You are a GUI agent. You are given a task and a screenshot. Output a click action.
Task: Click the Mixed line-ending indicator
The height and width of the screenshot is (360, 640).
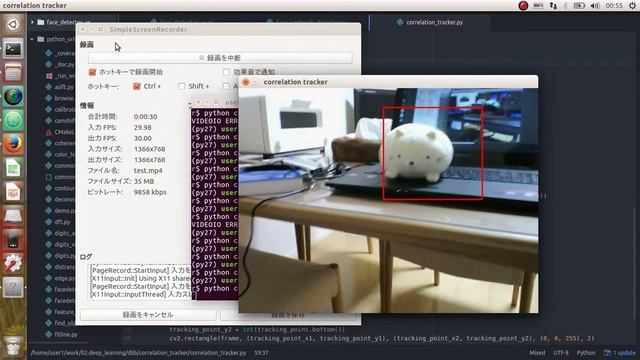(x=537, y=353)
